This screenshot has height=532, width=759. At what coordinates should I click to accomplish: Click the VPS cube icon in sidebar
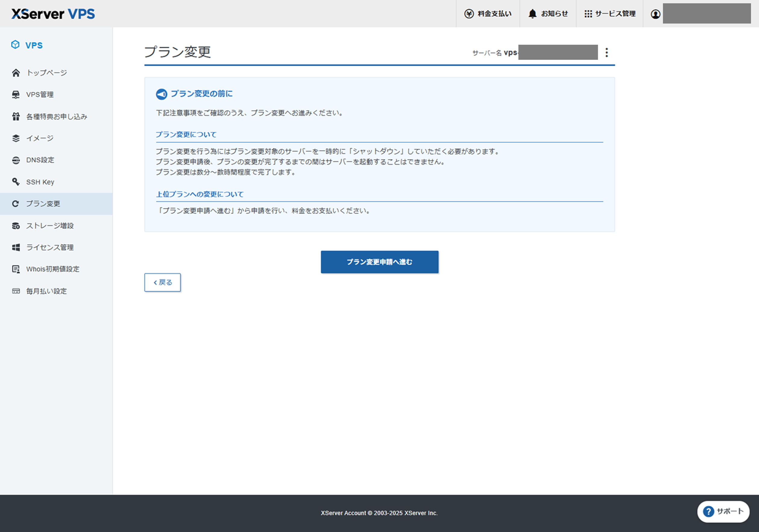[15, 45]
